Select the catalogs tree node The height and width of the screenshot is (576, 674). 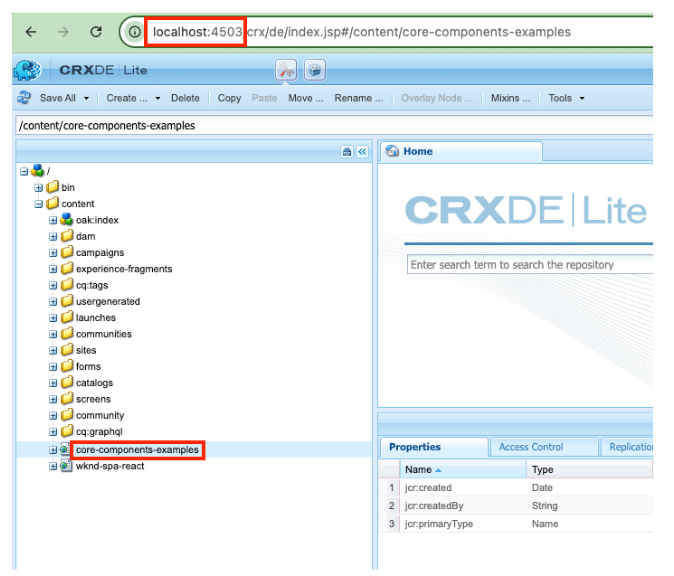click(94, 383)
